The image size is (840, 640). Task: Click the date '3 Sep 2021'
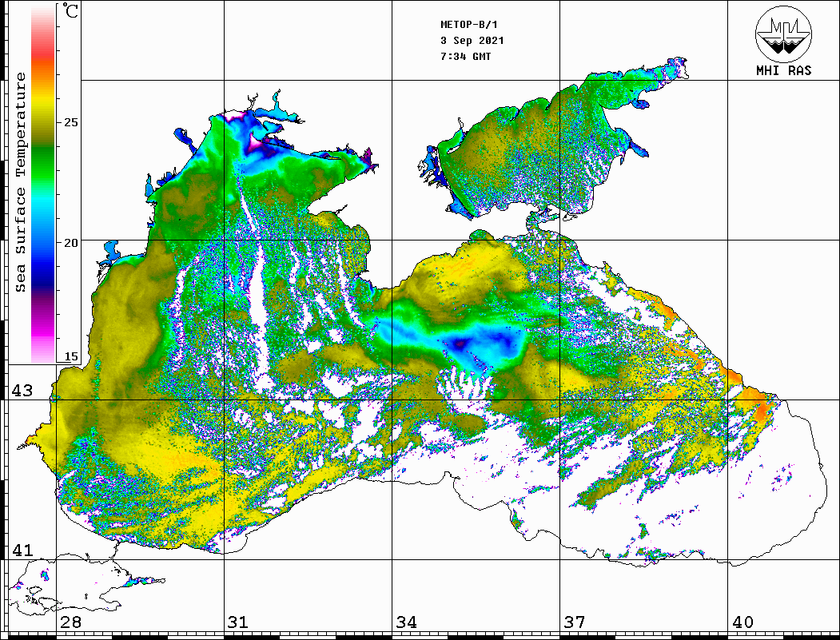click(x=472, y=41)
